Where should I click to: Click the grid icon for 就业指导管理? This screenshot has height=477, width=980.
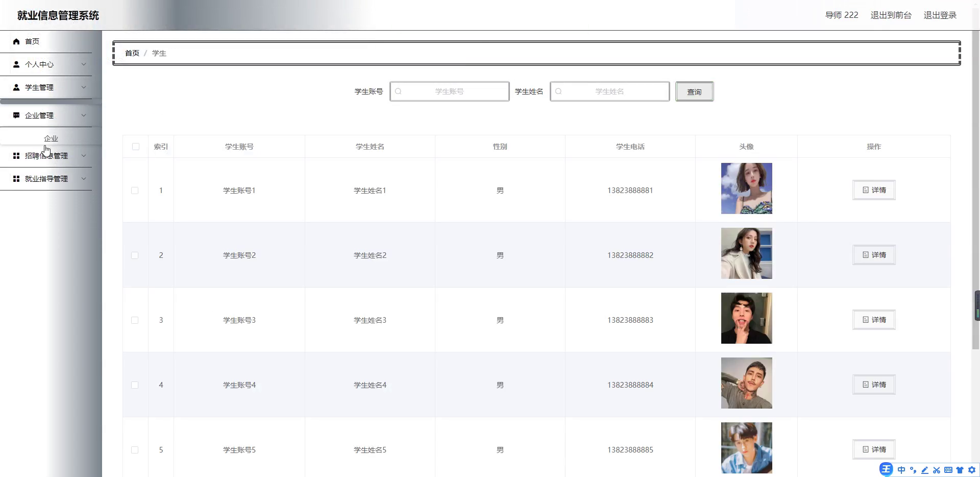point(16,179)
